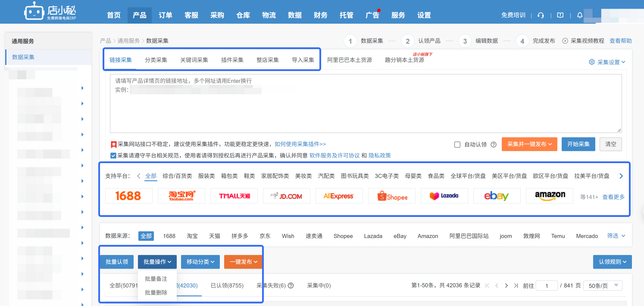644x306 pixels.
Task: Select the eBay platform logo
Action: click(x=497, y=196)
